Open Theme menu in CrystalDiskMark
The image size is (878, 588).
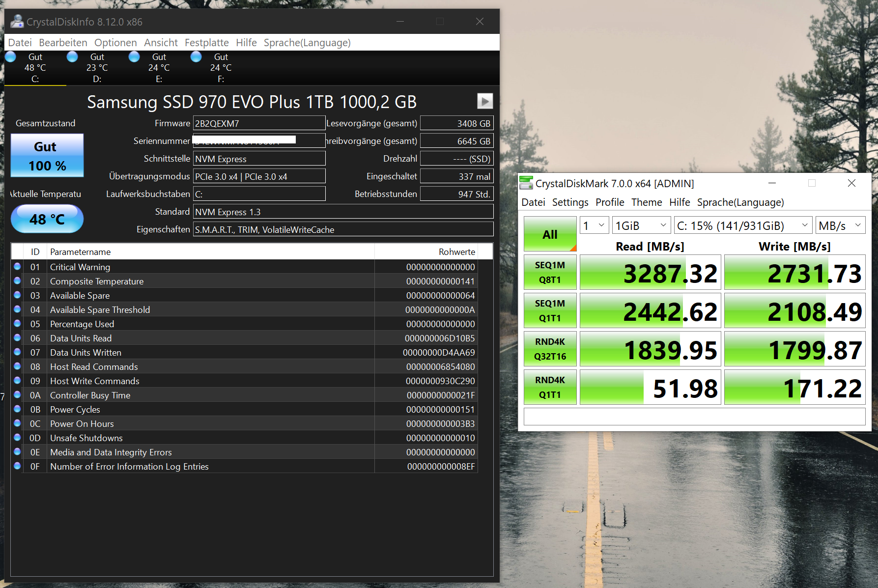647,202
